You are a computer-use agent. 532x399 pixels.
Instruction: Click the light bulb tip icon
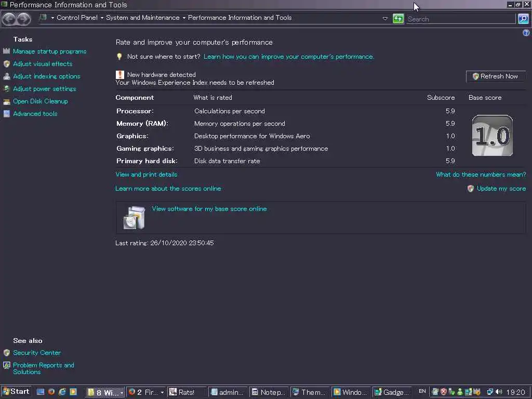click(x=119, y=57)
